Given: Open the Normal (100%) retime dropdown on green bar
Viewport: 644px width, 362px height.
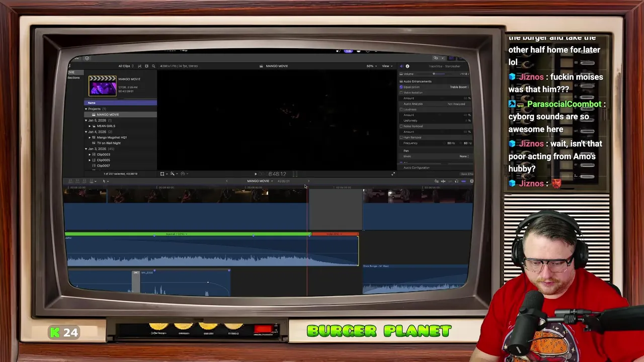Looking at the screenshot, I should point(177,234).
